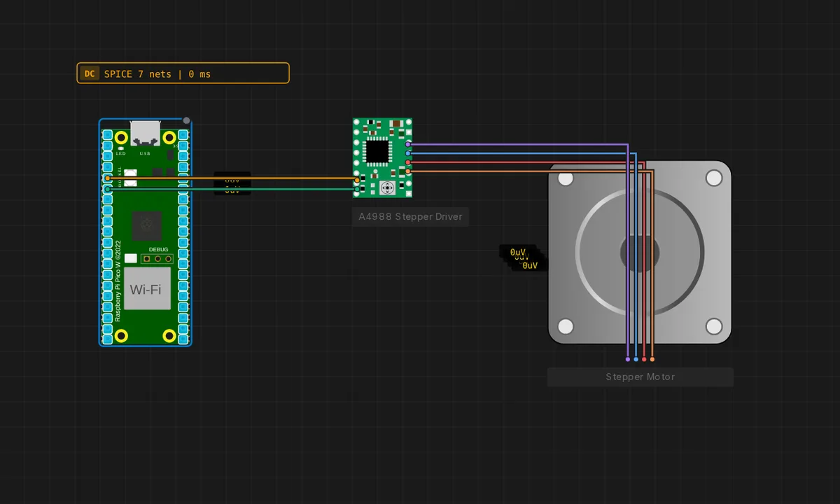The image size is (840, 504).
Task: Click the orange wire's pin on the Pico
Action: (x=107, y=178)
